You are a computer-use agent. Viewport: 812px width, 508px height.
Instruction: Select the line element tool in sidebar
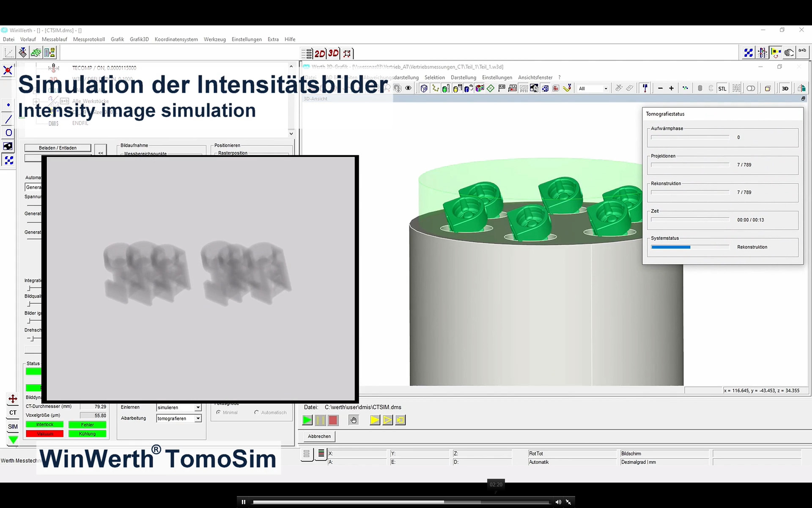tap(8, 119)
